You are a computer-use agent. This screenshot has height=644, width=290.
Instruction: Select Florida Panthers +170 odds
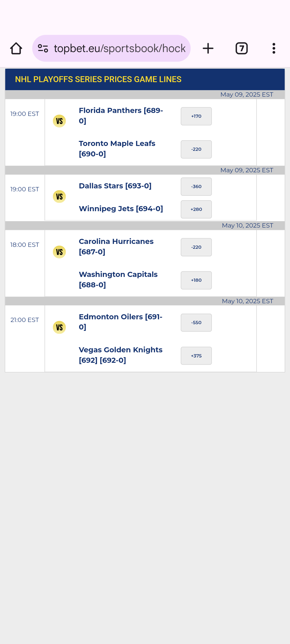196,116
